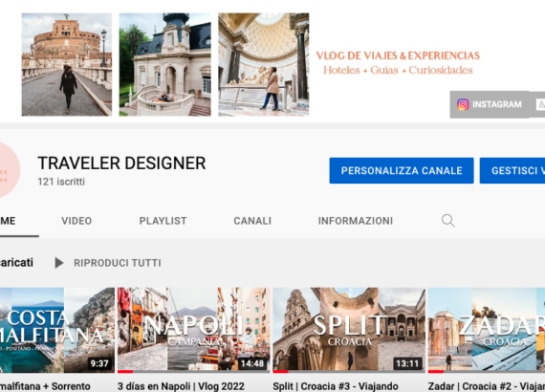Click the Split video red progress bar
This screenshot has width=545, height=392.
click(x=280, y=372)
